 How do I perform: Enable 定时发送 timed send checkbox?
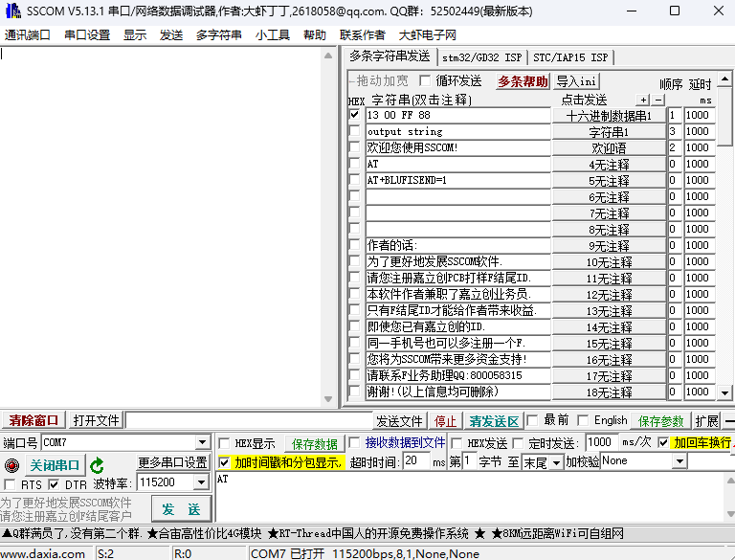[518, 443]
